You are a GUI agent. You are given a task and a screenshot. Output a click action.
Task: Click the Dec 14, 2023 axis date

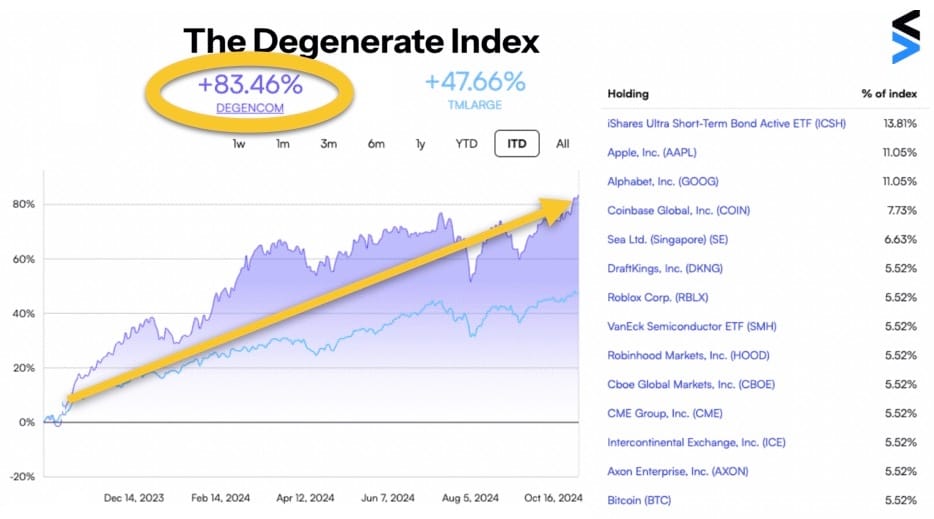coord(133,498)
